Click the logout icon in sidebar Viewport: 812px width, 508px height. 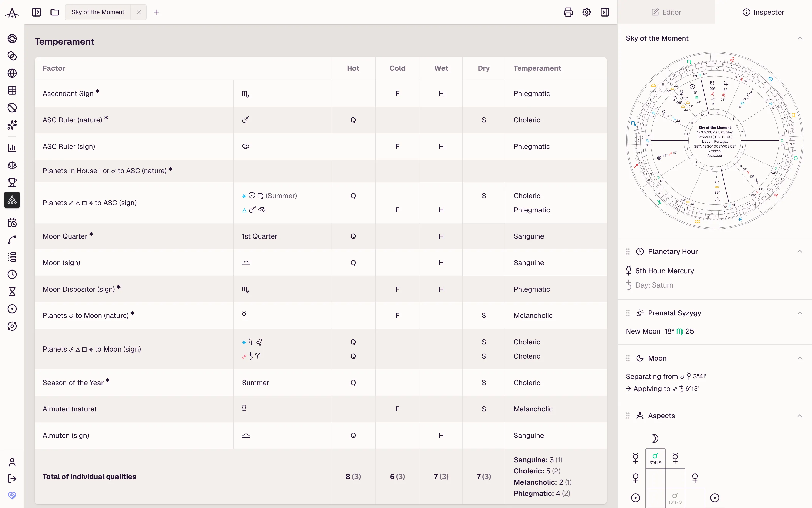click(x=12, y=479)
